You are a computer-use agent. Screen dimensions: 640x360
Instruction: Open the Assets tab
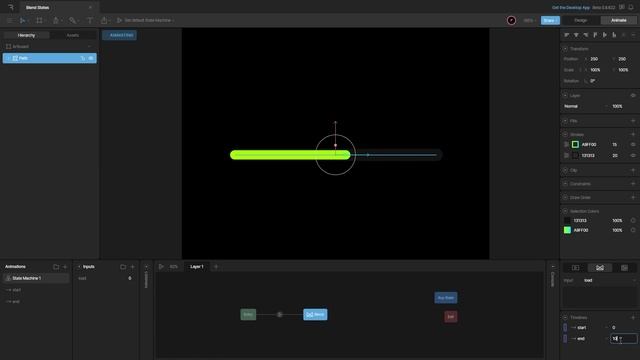point(73,35)
